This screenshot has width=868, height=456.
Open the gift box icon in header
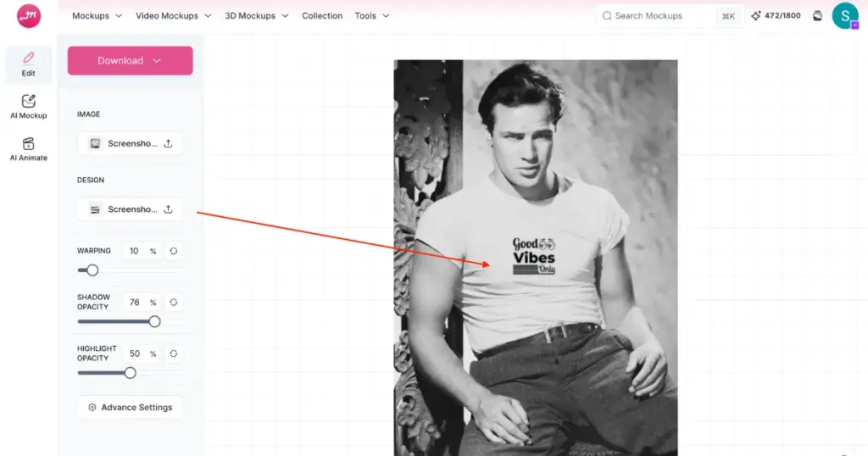[x=818, y=15]
